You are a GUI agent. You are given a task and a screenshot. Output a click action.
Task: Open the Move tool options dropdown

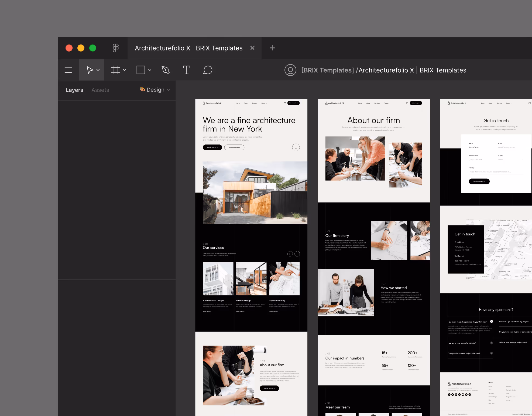pos(98,70)
